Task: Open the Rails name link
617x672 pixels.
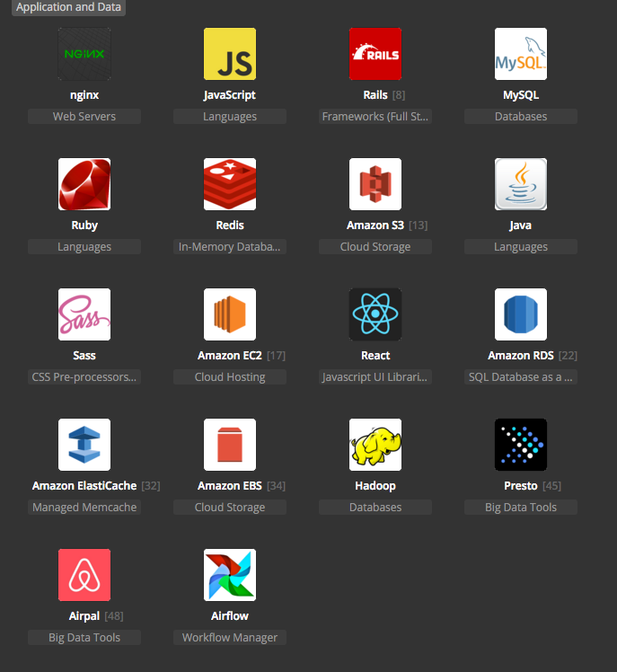Action: [x=375, y=95]
